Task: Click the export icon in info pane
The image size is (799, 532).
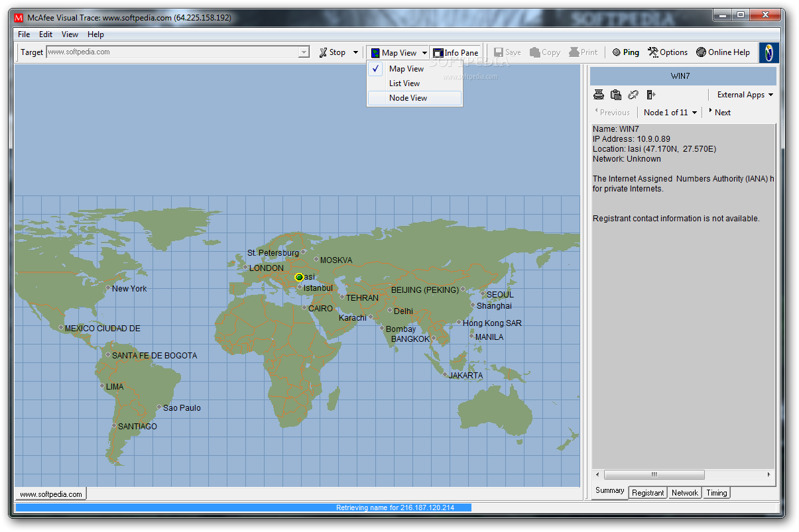Action: point(650,95)
